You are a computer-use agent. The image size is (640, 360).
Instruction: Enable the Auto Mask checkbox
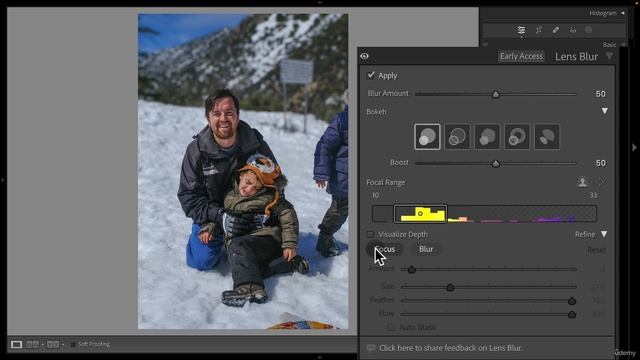coord(391,327)
